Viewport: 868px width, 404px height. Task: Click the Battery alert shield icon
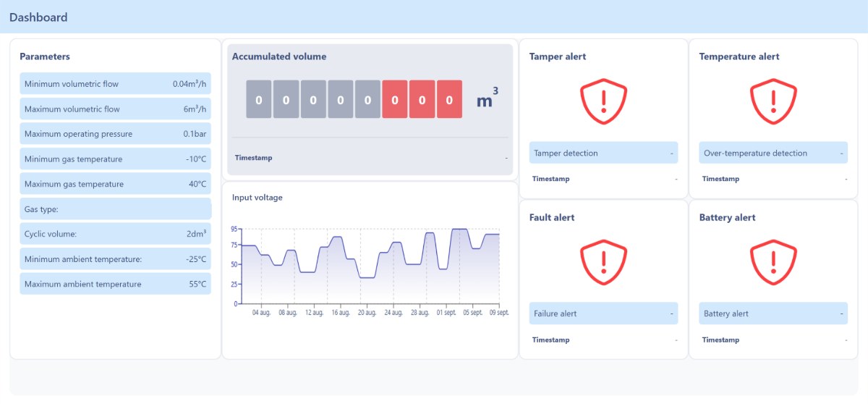[x=773, y=262]
